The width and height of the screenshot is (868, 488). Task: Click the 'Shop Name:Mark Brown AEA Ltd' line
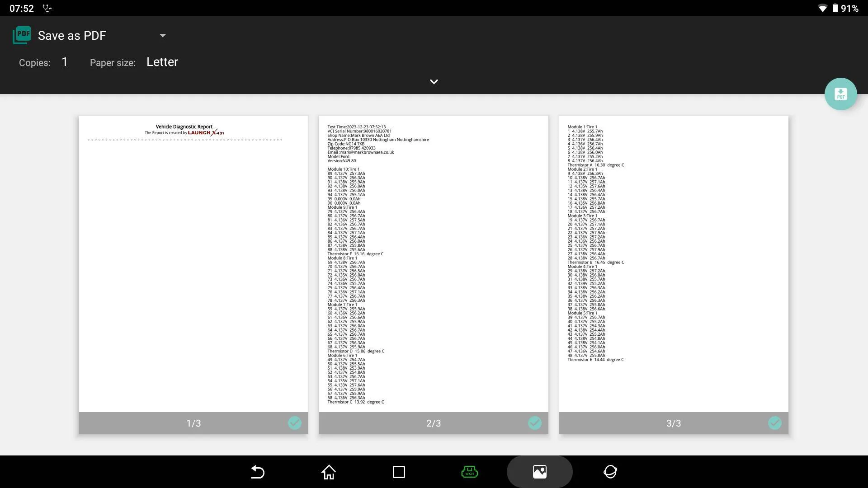tap(359, 136)
